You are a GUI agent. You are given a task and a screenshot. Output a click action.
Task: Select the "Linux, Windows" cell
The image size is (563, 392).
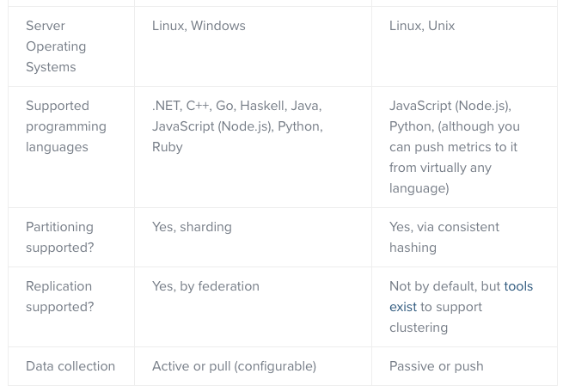coord(199,26)
